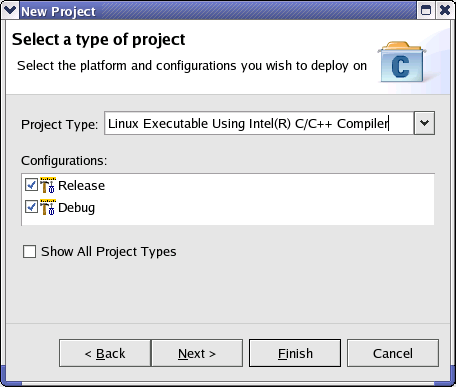Close the New Project dialog window
The width and height of the screenshot is (456, 387).
pyautogui.click(x=445, y=11)
